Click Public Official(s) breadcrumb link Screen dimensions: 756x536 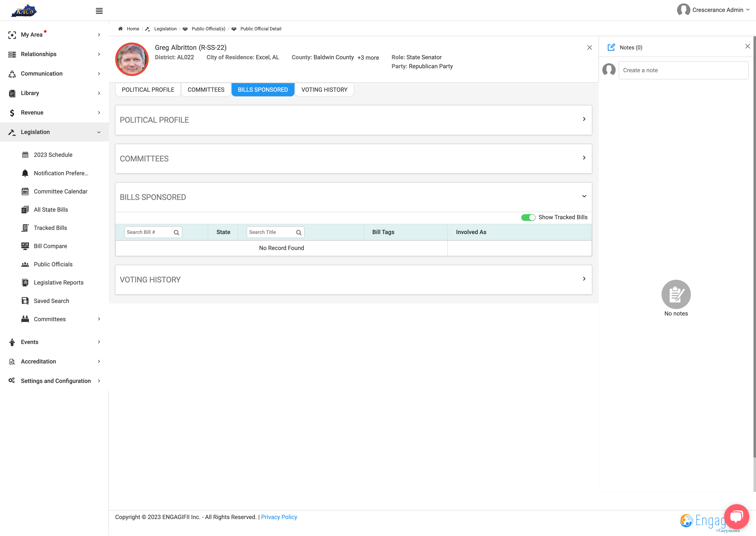tap(208, 29)
